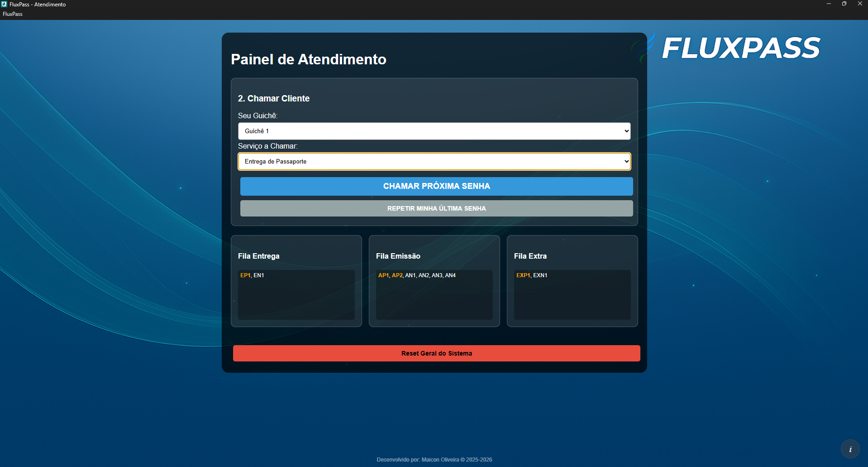
Task: Click Repetir Minha Última Senha
Action: [436, 208]
